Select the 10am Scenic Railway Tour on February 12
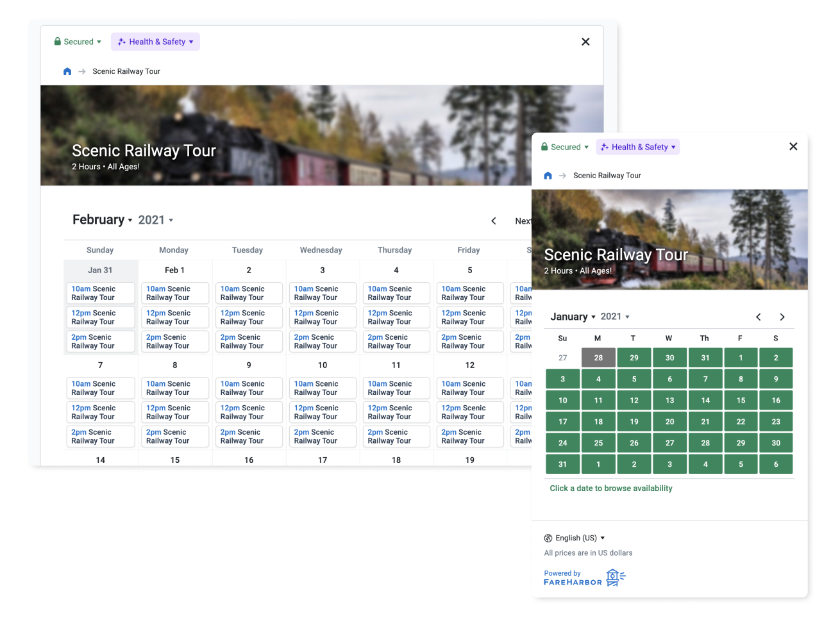Viewport: 840px width, 618px height. (470, 388)
